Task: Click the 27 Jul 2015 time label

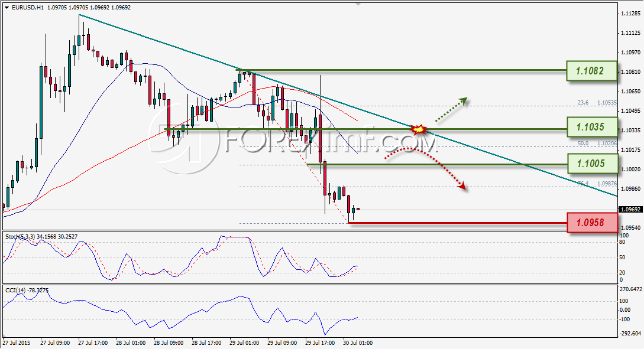Action: pyautogui.click(x=17, y=343)
